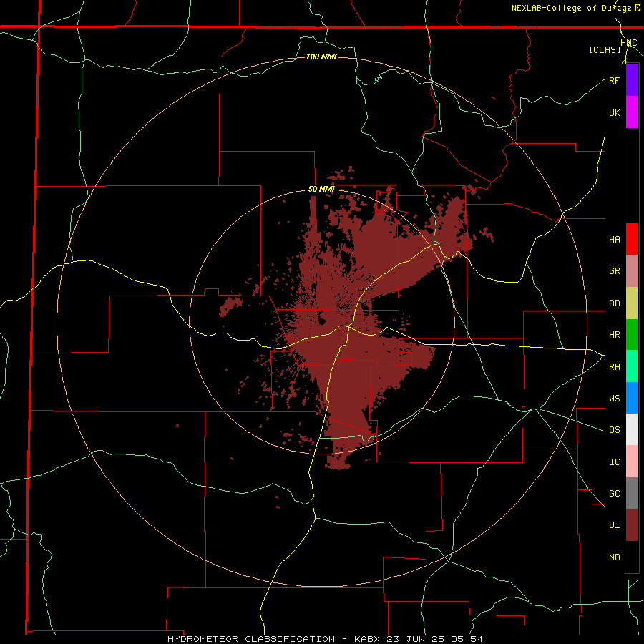Click the UK legend label
Viewport: 644px width, 644px height.
(x=614, y=112)
